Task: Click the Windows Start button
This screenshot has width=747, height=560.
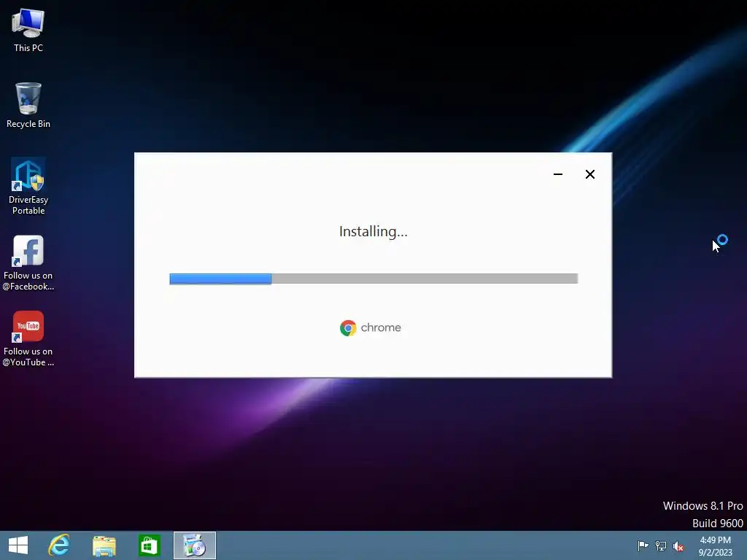Action: (x=18, y=545)
